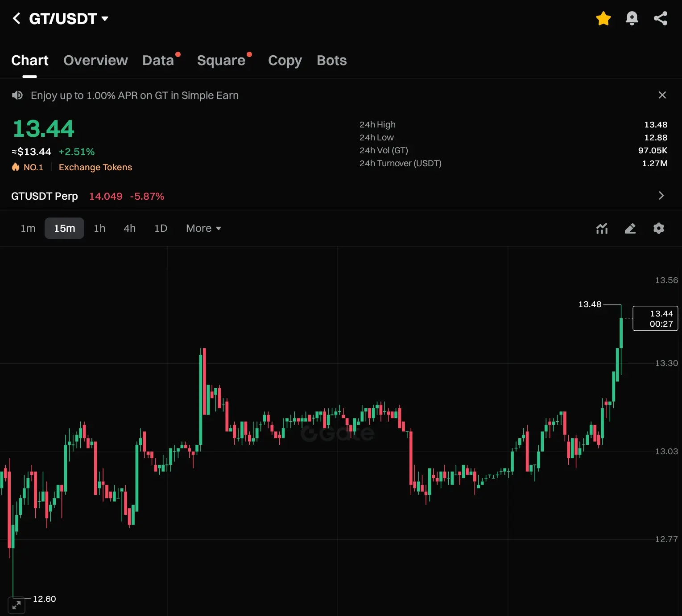Open the GT/USDT pair selector dropdown
Image resolution: width=682 pixels, height=616 pixels.
[x=69, y=19]
